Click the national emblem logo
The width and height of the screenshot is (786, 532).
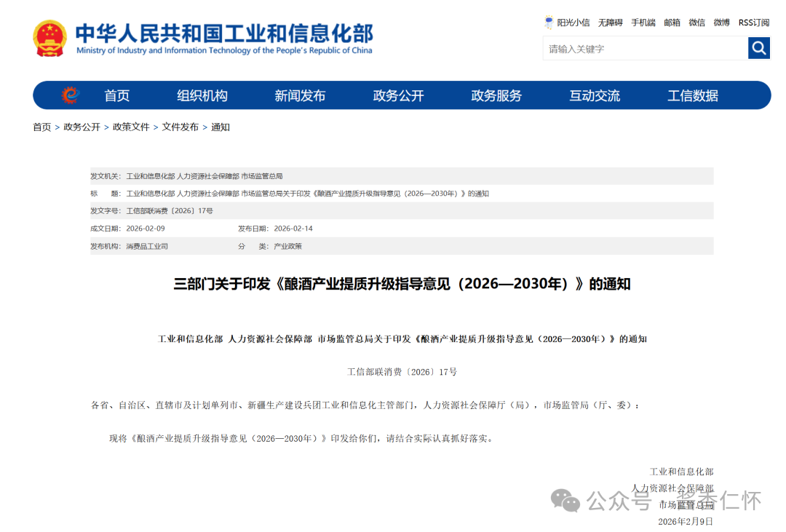tap(49, 36)
